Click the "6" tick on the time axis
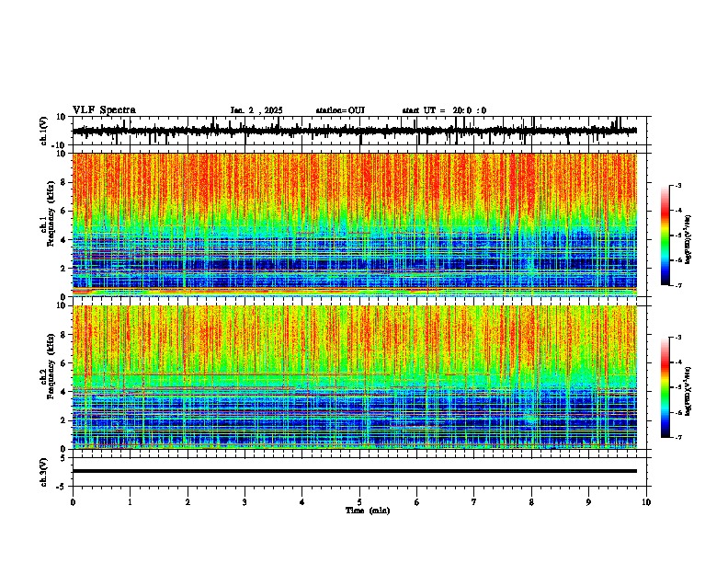The width and height of the screenshot is (728, 563). [x=417, y=502]
